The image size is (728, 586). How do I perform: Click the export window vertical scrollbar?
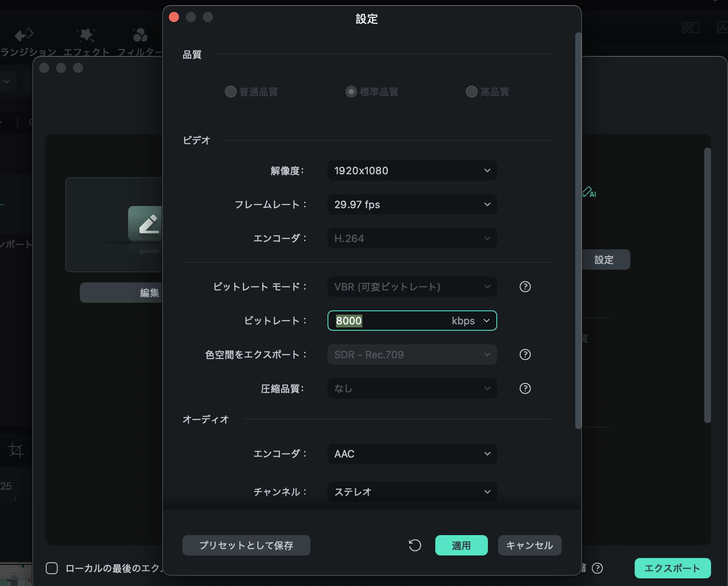[x=707, y=285]
